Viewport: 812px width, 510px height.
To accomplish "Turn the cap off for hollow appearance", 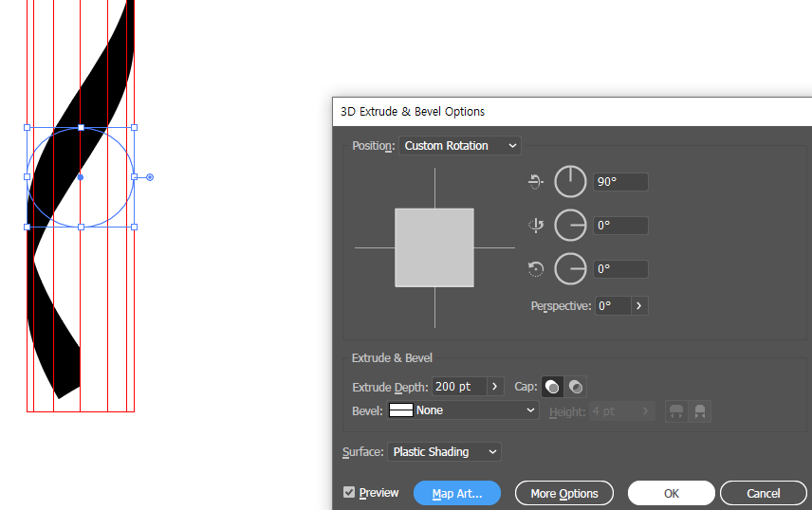I will [x=576, y=387].
